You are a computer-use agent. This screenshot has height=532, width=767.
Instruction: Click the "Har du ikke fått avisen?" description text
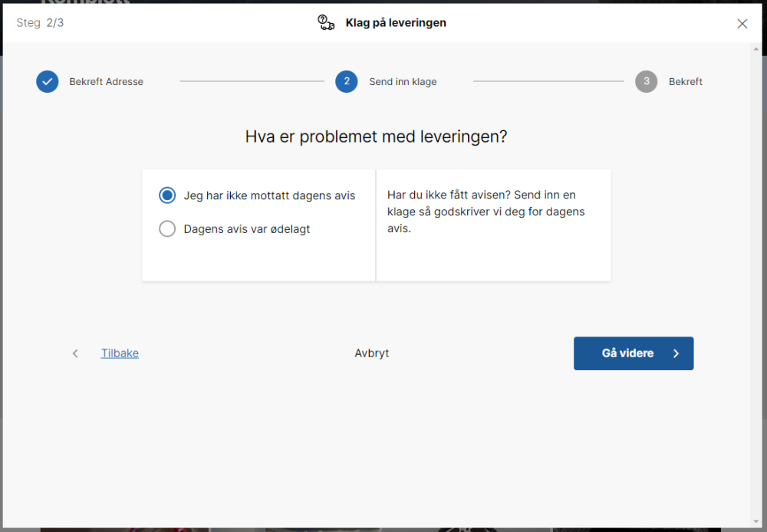coord(486,212)
